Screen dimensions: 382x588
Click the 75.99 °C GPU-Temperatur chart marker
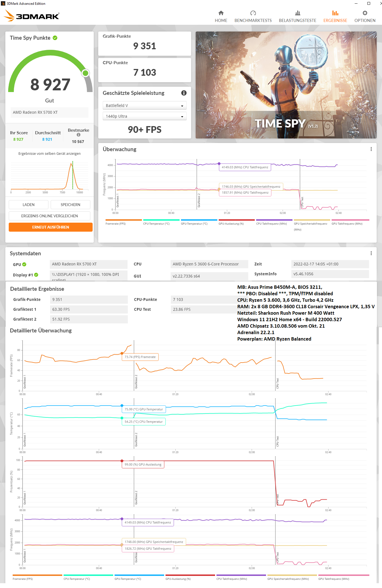(x=122, y=406)
